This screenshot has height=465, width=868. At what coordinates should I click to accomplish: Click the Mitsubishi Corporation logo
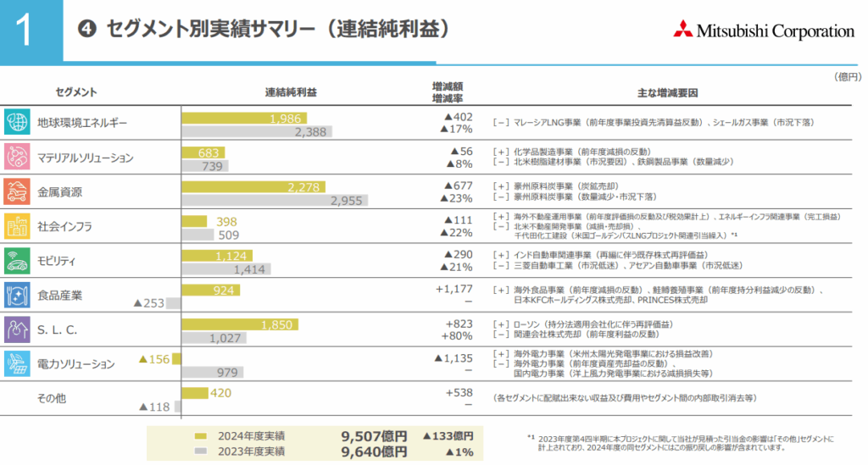[764, 30]
